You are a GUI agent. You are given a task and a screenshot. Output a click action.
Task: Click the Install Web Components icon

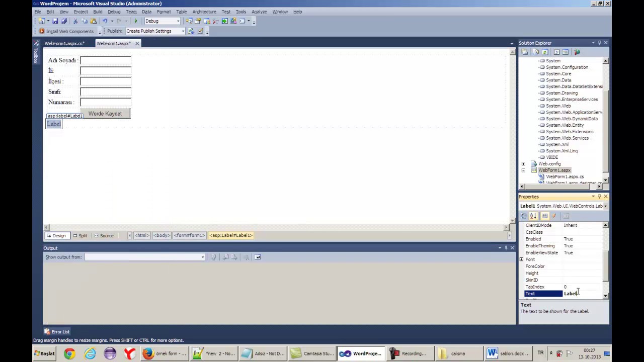click(x=42, y=31)
